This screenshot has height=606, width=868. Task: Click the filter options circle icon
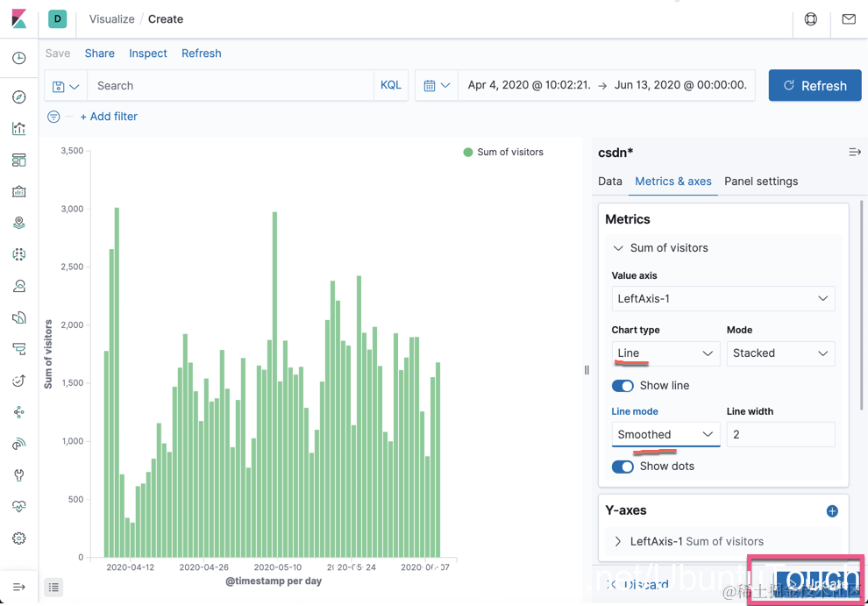click(x=53, y=117)
